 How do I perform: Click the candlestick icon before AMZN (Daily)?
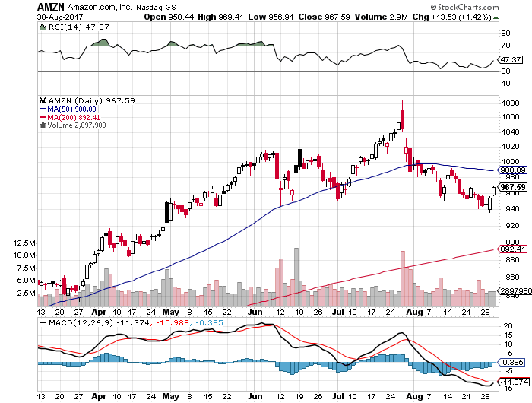pos(43,100)
